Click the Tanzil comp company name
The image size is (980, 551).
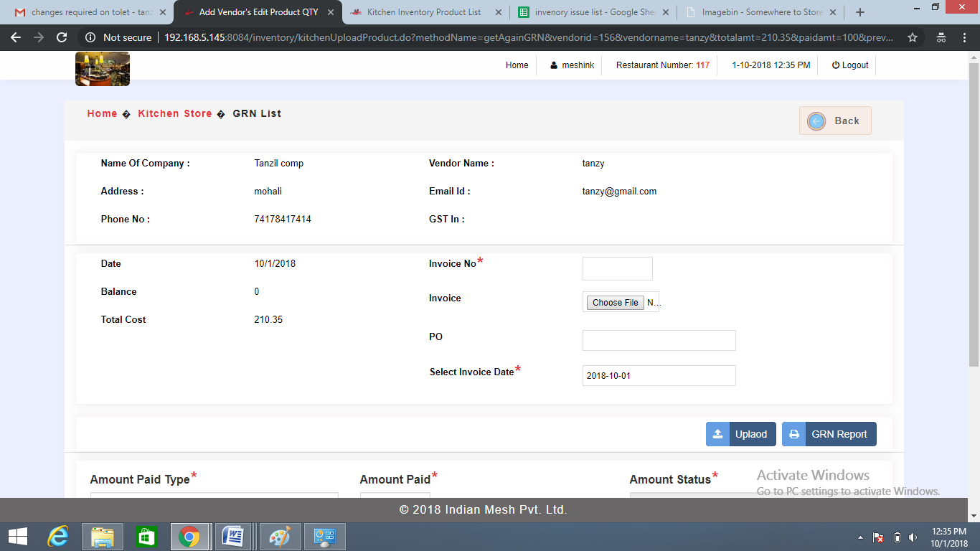pos(279,164)
